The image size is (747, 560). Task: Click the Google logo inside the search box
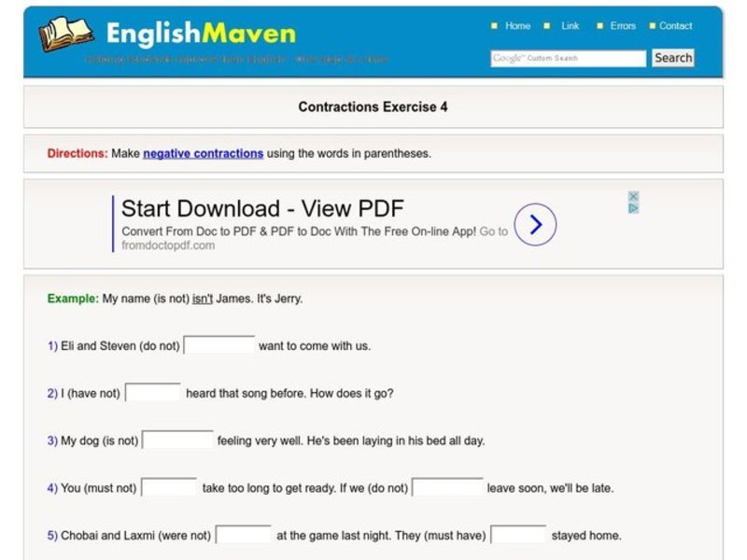click(506, 57)
